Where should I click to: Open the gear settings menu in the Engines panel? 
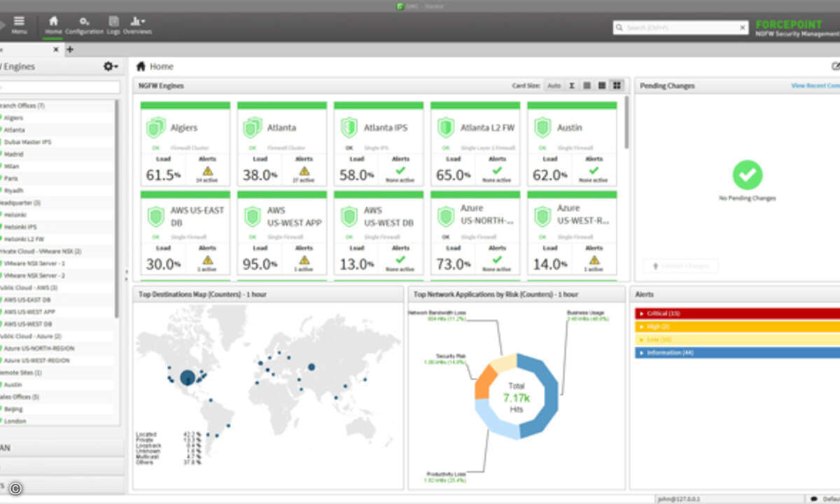pyautogui.click(x=110, y=66)
